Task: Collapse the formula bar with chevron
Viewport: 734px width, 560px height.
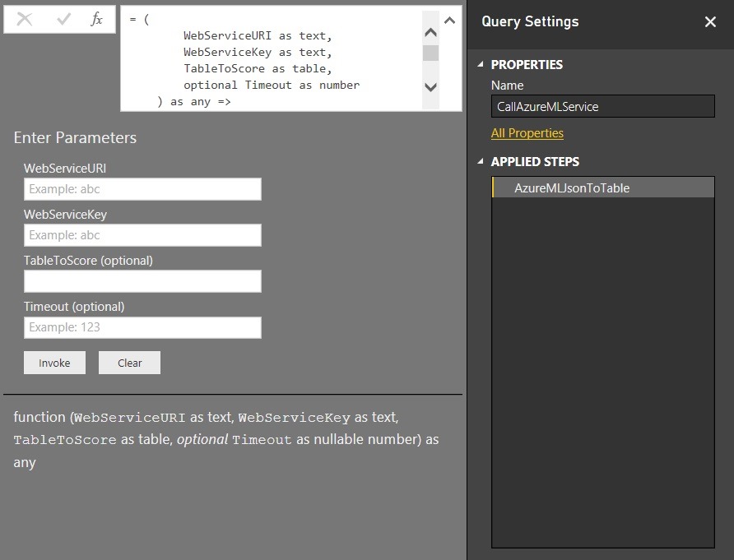Action: coord(449,20)
